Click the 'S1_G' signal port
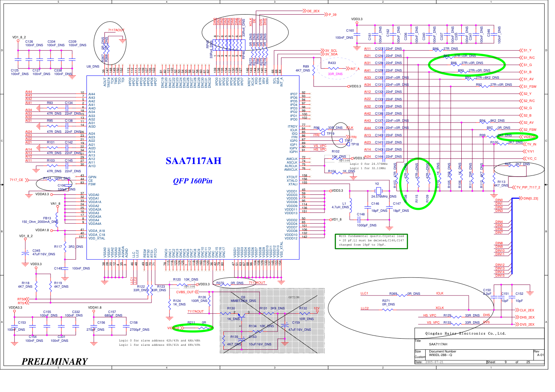 point(528,65)
